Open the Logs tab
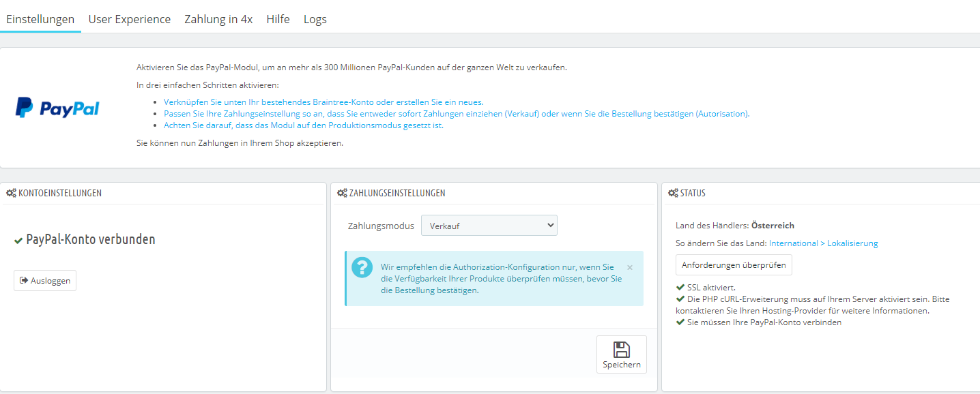The width and height of the screenshot is (980, 394). (315, 19)
